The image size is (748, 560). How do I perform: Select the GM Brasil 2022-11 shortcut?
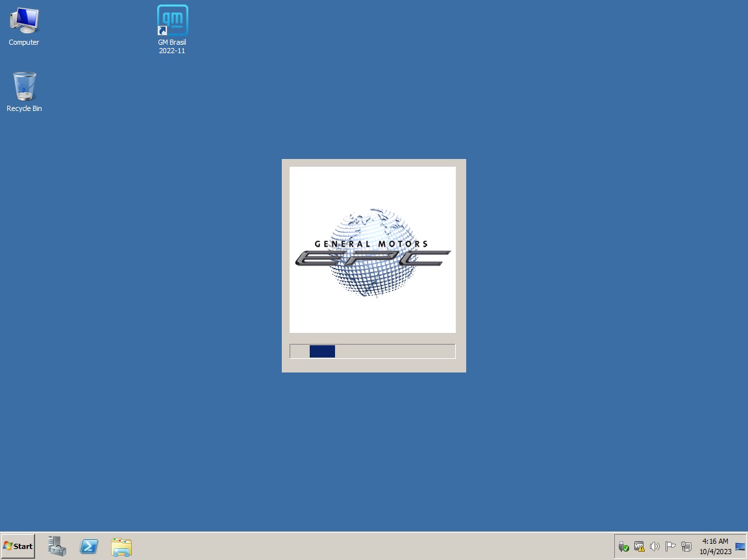172,30
